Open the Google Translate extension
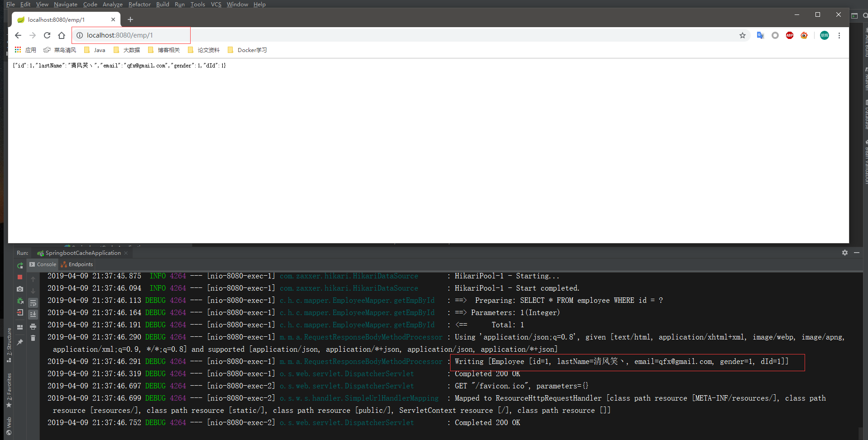Screen dimensions: 868x440 pos(760,35)
